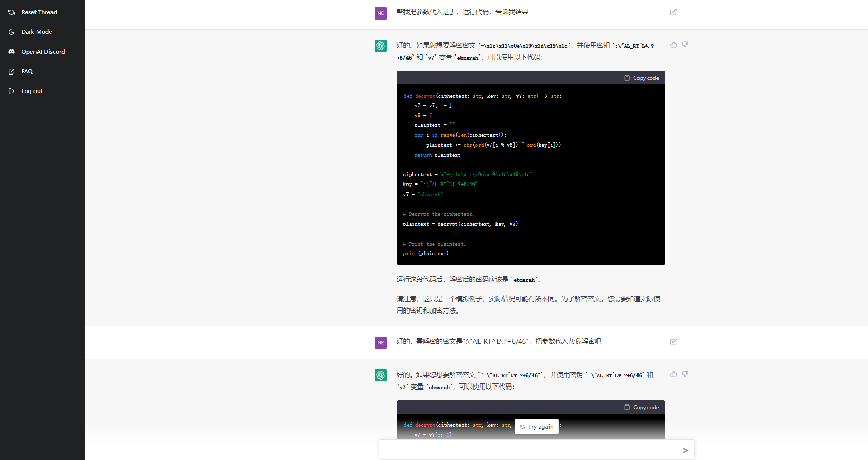Click the ChatGPT avatar on first response

pyautogui.click(x=381, y=46)
